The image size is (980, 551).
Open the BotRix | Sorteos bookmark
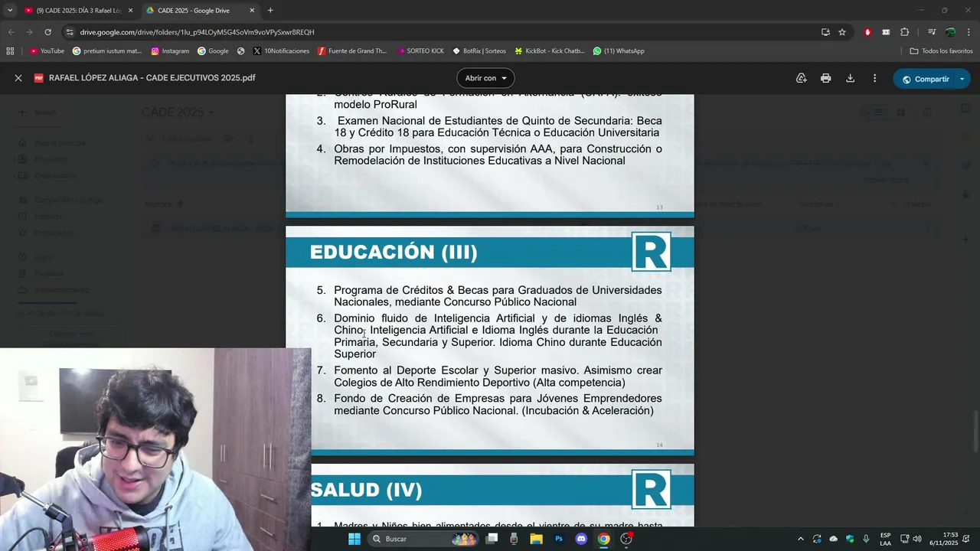pyautogui.click(x=479, y=51)
